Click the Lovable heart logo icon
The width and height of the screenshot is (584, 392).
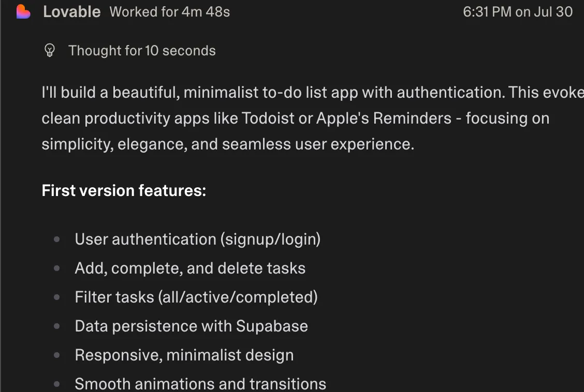pyautogui.click(x=23, y=11)
